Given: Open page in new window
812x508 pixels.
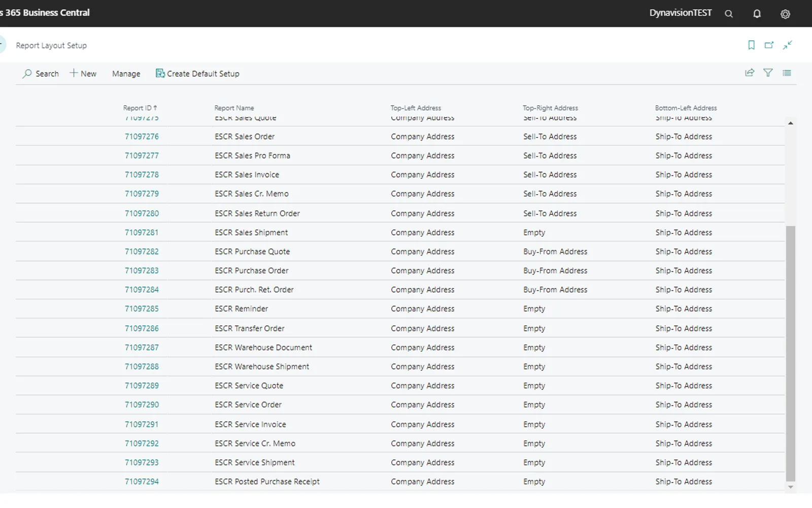Looking at the screenshot, I should (x=769, y=45).
